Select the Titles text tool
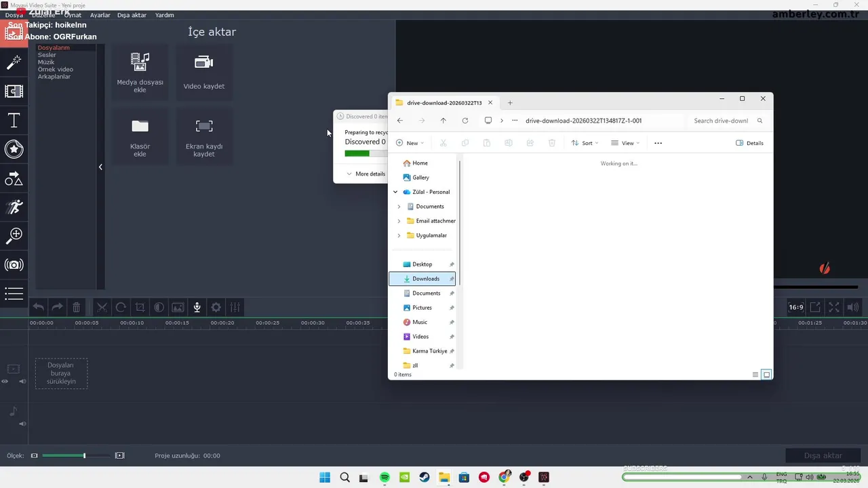Viewport: 868px width, 488px height. pyautogui.click(x=14, y=121)
